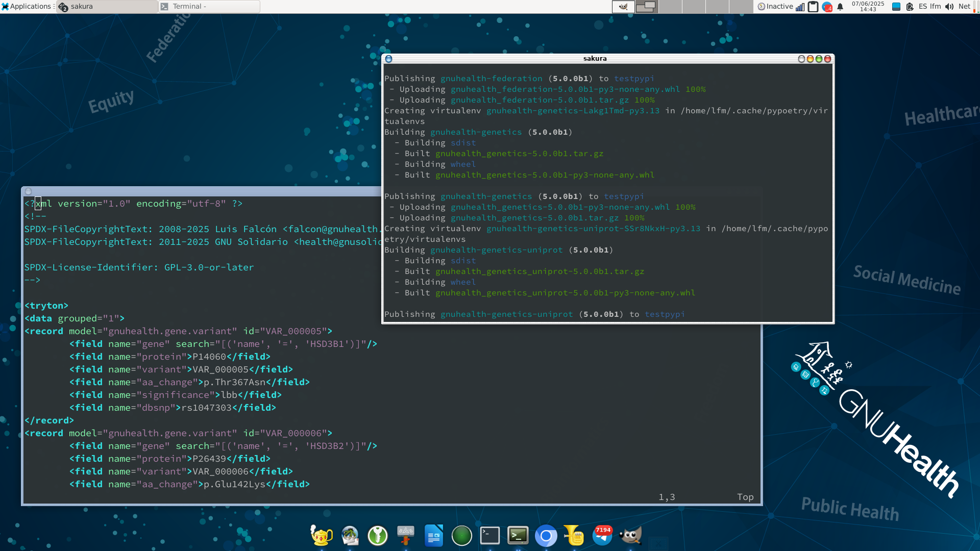Screen dimensions: 980x551
Task: Switch to the third workspace in the pager
Action: pos(670,7)
